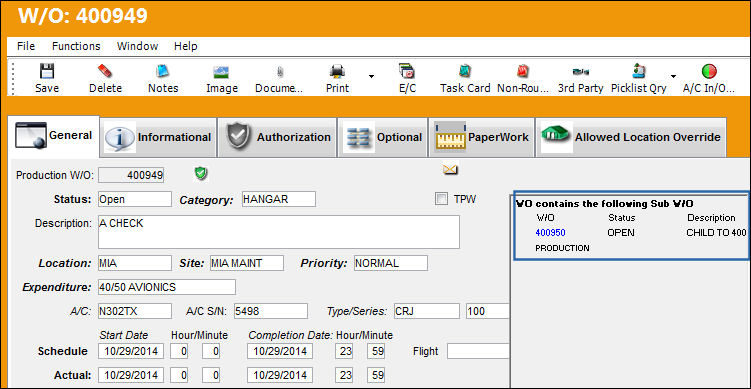The image size is (751, 389).
Task: Click the Status field showing Open
Action: (x=135, y=199)
